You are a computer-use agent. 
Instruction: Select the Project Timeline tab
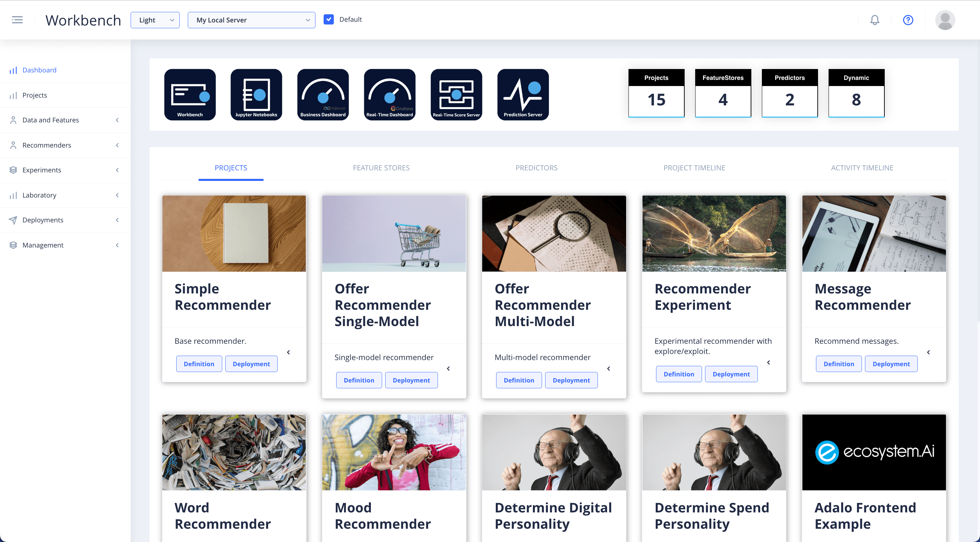tap(694, 168)
